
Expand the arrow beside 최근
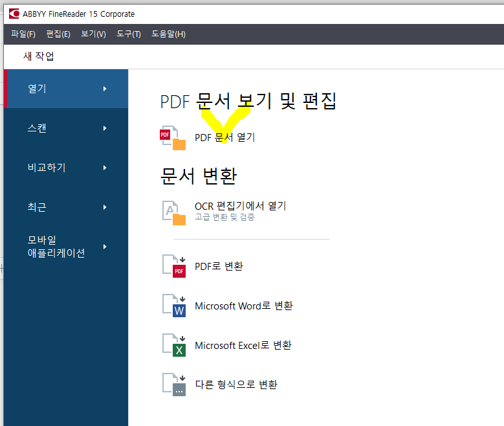click(x=105, y=207)
